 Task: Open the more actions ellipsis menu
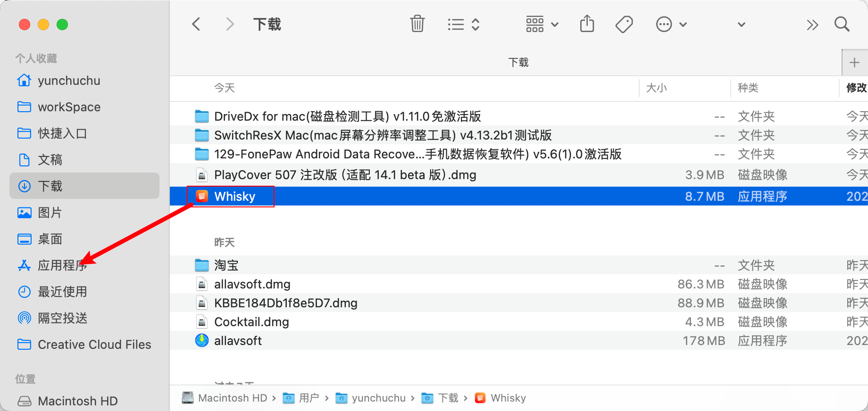point(671,25)
